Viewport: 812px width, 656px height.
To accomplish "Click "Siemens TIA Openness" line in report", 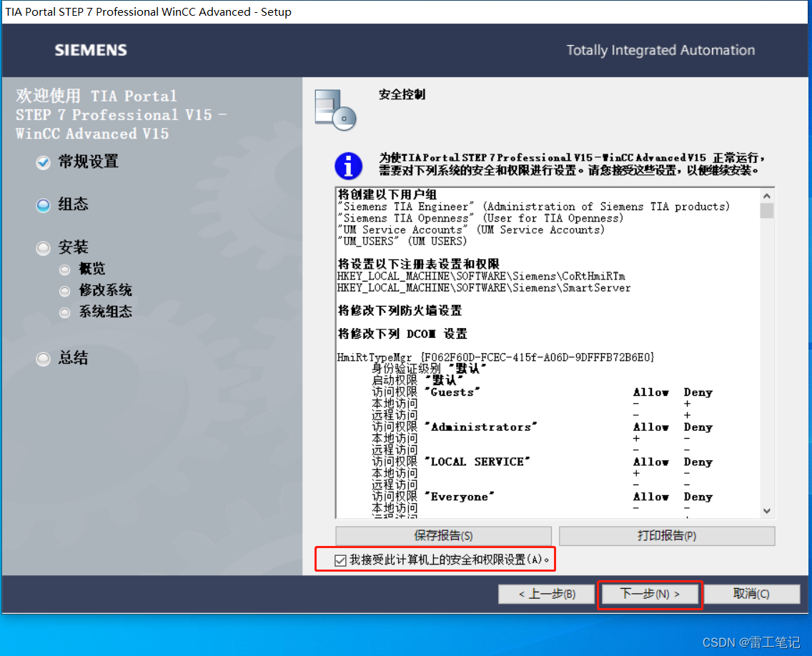I will pos(480,218).
